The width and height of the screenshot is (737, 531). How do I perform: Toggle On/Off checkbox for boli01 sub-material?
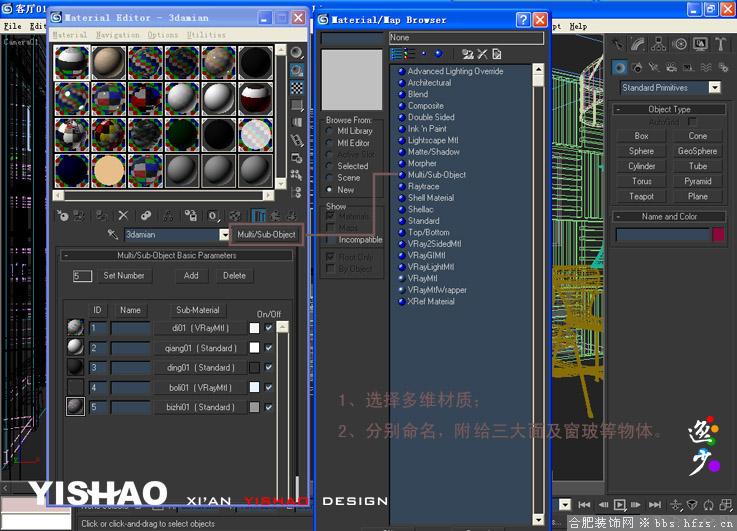pos(268,387)
